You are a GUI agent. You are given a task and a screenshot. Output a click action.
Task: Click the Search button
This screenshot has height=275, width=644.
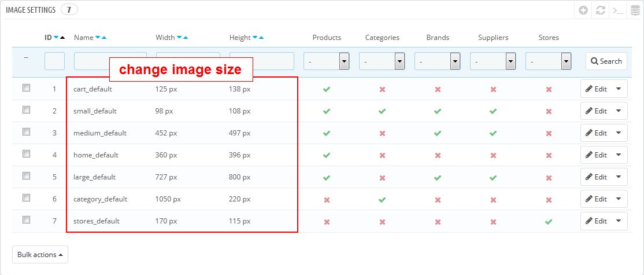click(606, 61)
